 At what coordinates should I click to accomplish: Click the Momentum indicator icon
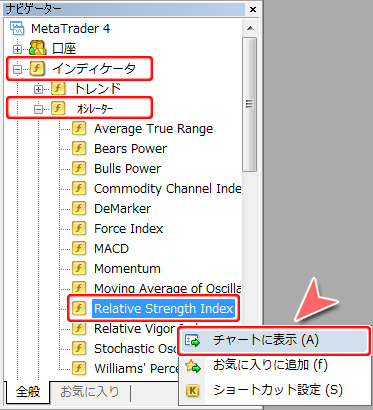[79, 268]
